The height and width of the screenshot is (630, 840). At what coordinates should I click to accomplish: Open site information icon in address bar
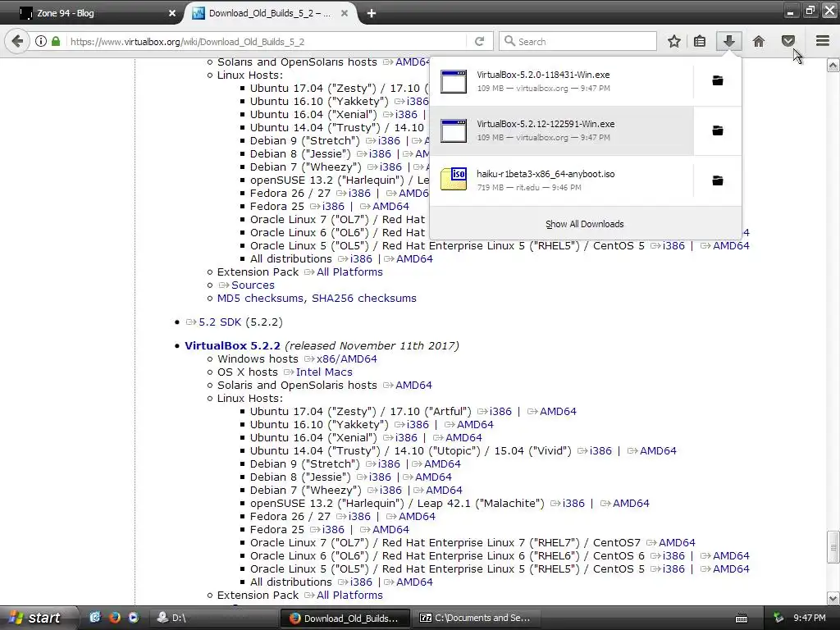(x=41, y=41)
